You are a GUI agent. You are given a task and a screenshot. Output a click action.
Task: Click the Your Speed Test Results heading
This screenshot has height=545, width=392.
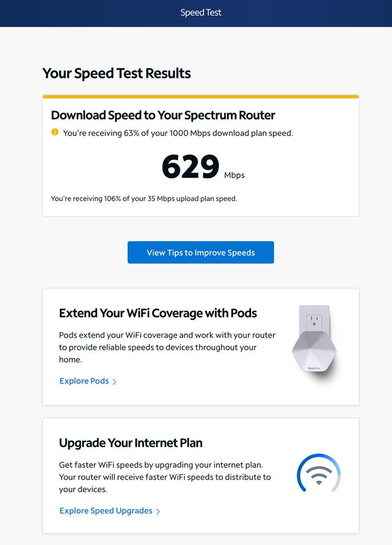click(x=116, y=73)
